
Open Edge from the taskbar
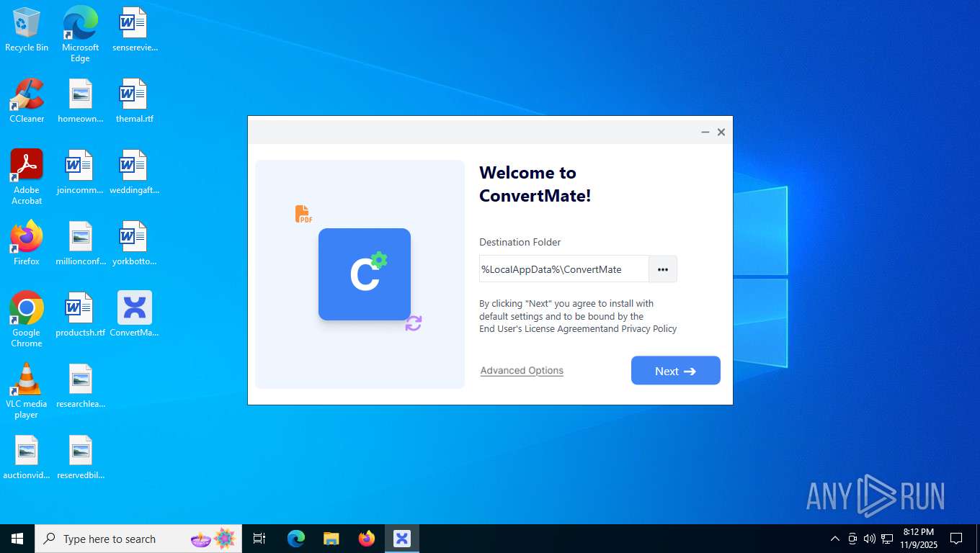click(x=296, y=539)
